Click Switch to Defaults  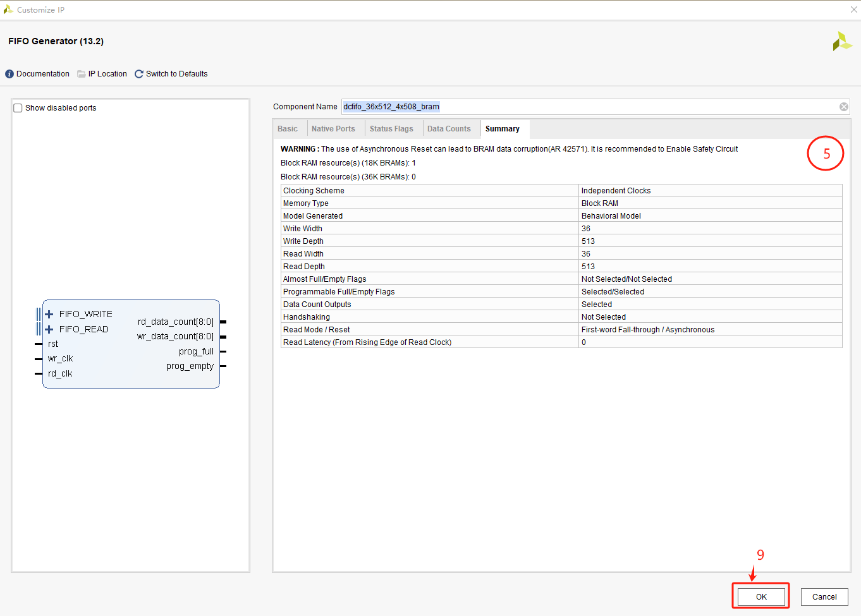coord(177,74)
